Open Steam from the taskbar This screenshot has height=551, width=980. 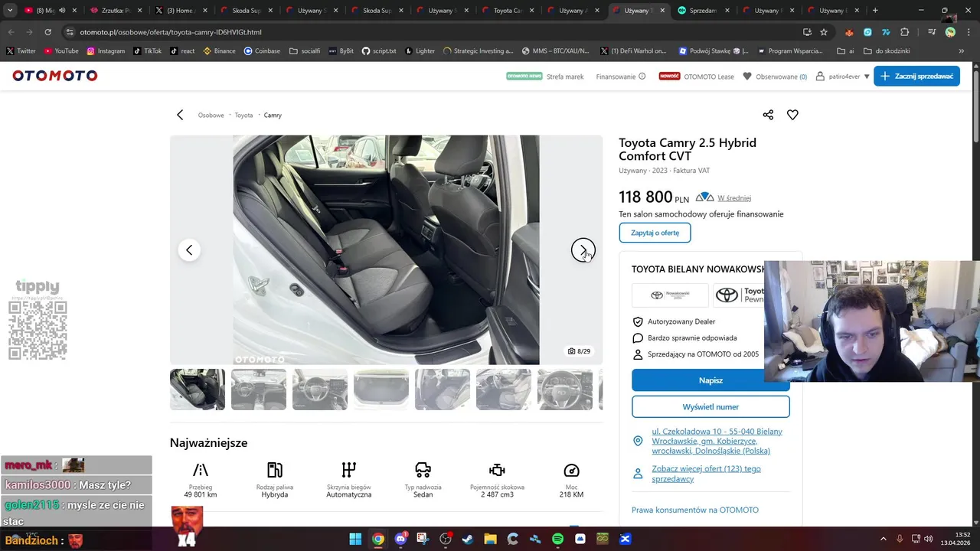468,540
